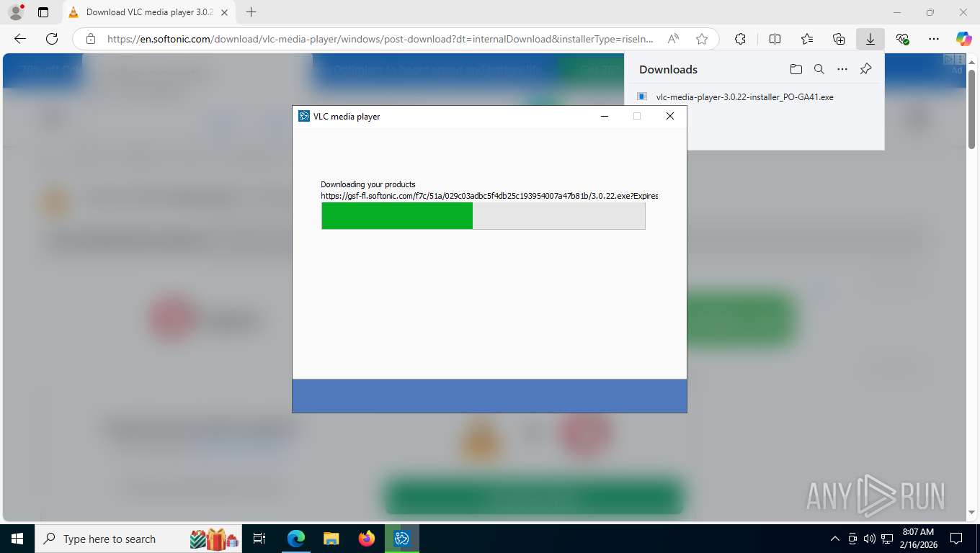Click the page vertical scrollbar

(971, 108)
